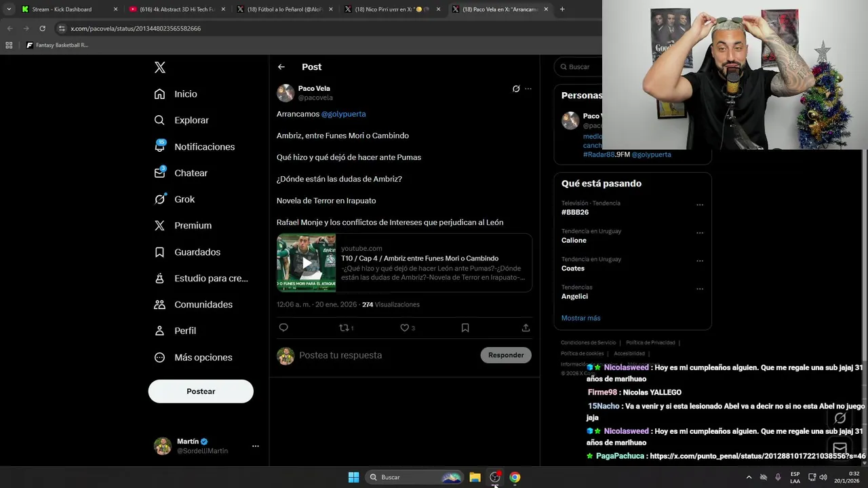This screenshot has width=868, height=488.
Task: Play the YouTube video thumbnail
Action: coord(306,263)
